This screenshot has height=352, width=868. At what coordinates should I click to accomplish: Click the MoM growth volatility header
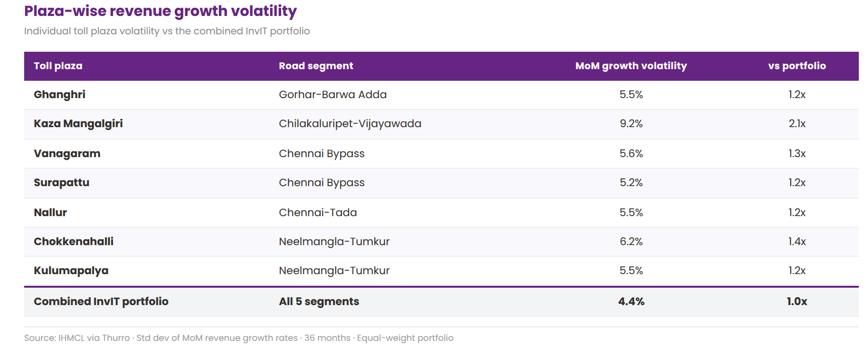pos(631,66)
